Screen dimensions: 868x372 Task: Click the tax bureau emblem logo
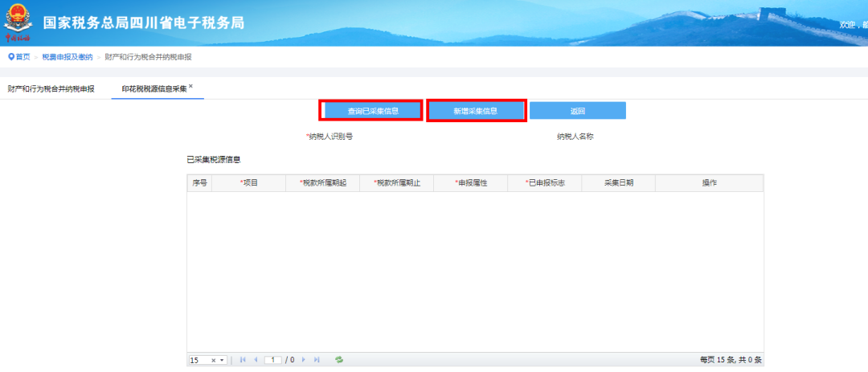[x=17, y=23]
